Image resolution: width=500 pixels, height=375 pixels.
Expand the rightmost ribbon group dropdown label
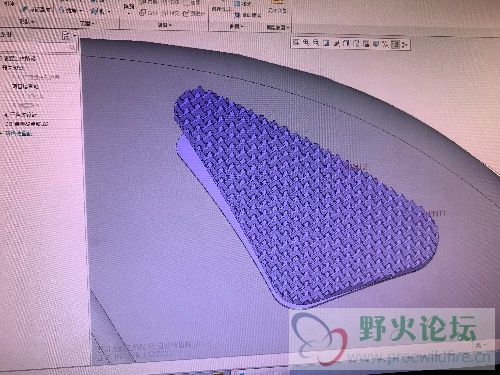click(x=277, y=27)
